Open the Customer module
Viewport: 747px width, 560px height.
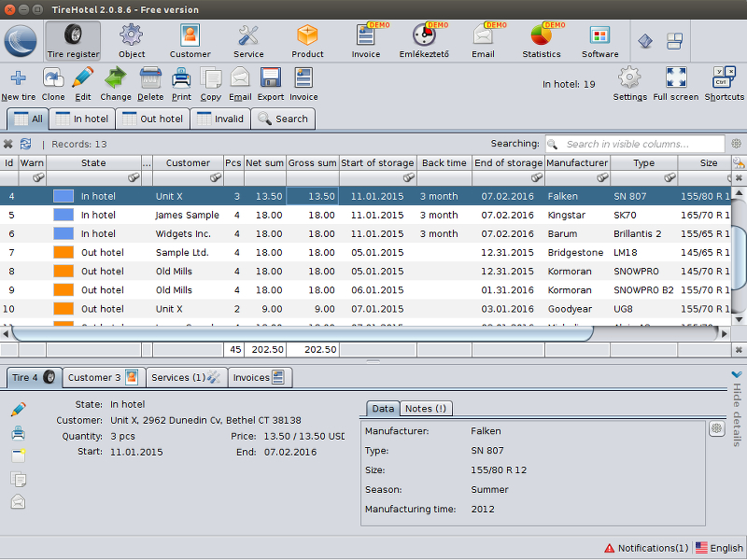click(x=190, y=40)
